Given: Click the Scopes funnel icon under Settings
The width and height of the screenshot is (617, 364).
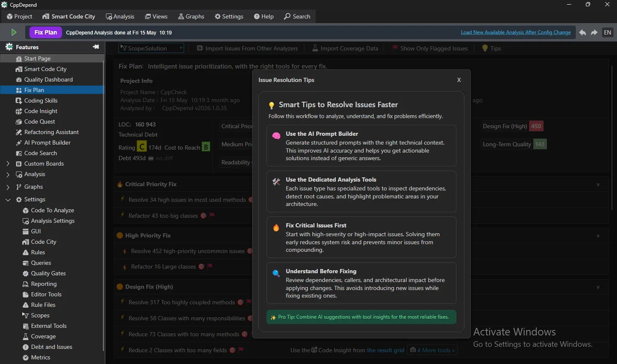Looking at the screenshot, I should (x=26, y=315).
